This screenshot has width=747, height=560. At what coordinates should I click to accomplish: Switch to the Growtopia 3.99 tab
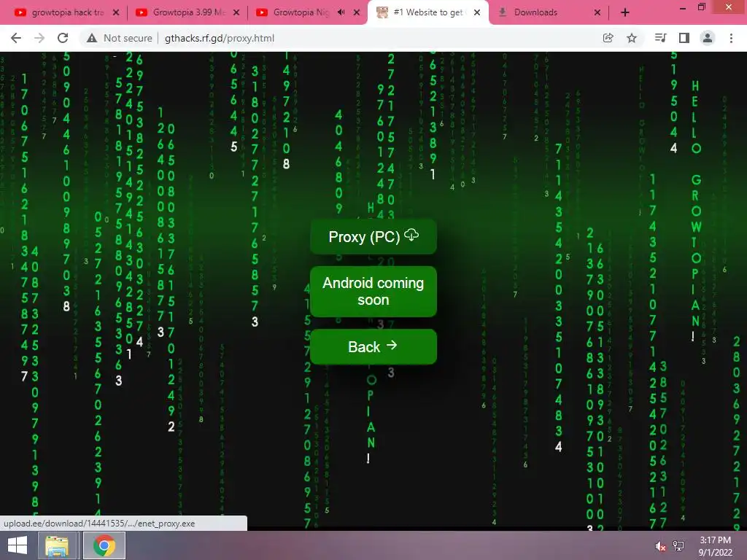pos(188,12)
